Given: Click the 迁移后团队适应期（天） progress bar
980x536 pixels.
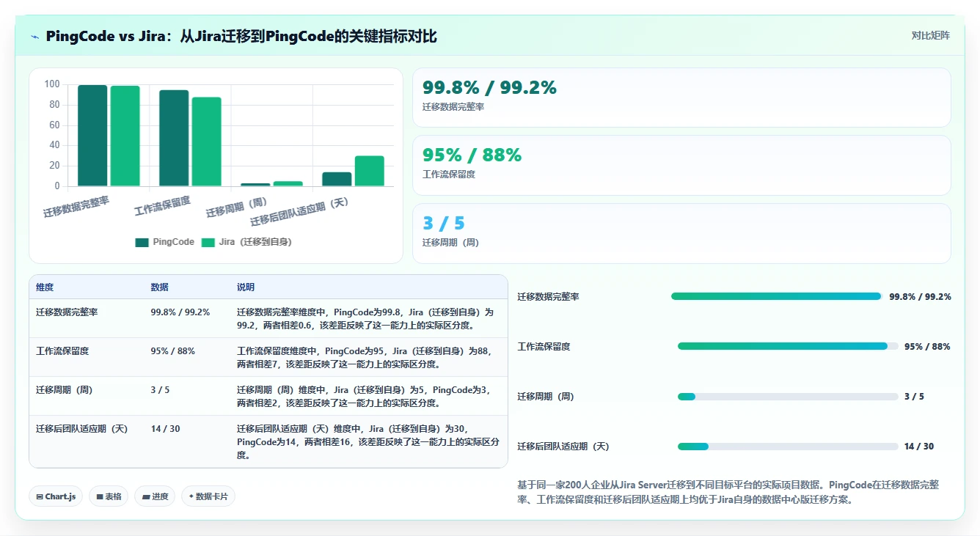Looking at the screenshot, I should 788,447.
